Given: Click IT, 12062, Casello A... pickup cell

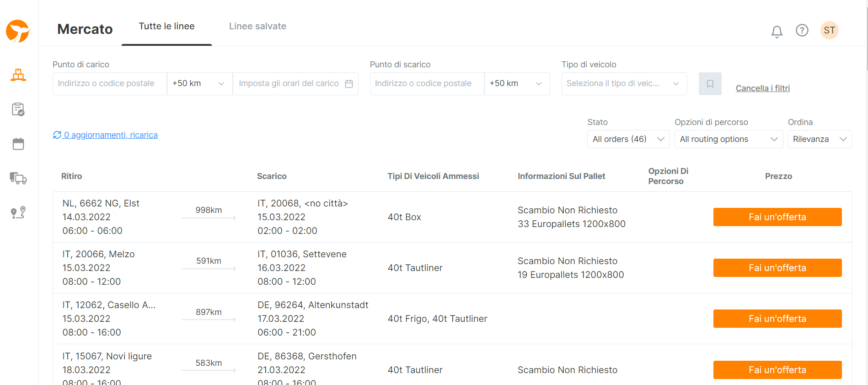Looking at the screenshot, I should point(109,305).
